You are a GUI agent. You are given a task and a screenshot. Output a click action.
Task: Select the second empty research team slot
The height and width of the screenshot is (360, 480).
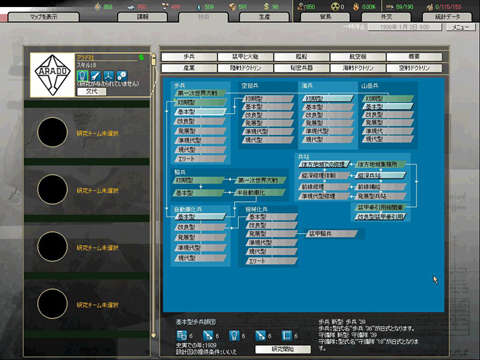point(87,190)
